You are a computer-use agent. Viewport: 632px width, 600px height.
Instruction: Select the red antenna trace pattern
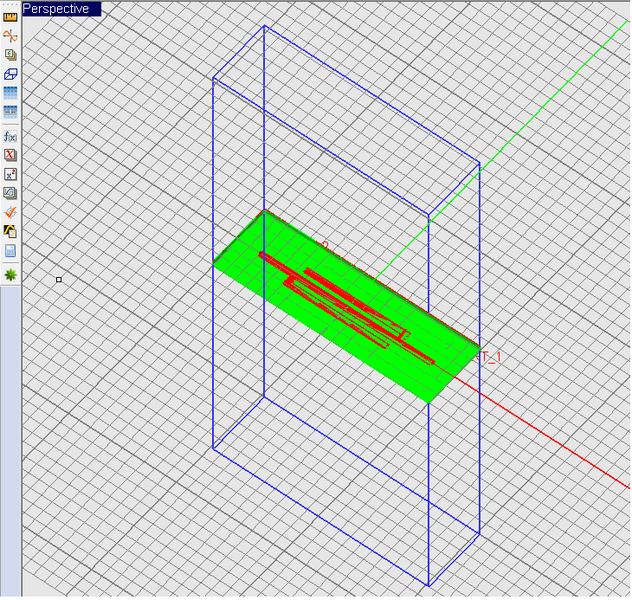pos(347,308)
